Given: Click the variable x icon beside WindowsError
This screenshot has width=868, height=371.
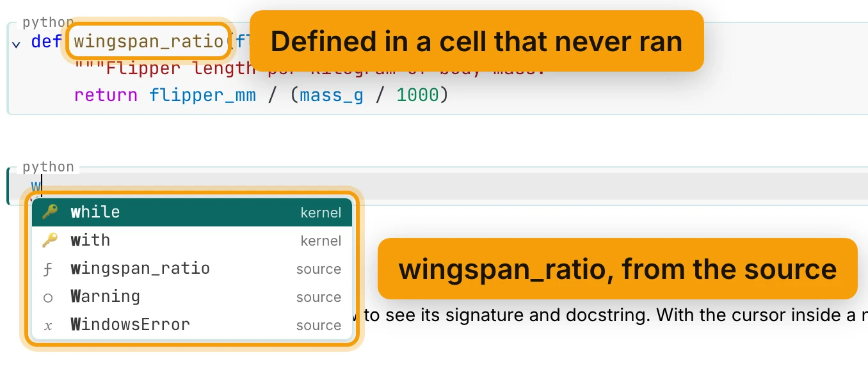Looking at the screenshot, I should pyautogui.click(x=49, y=326).
